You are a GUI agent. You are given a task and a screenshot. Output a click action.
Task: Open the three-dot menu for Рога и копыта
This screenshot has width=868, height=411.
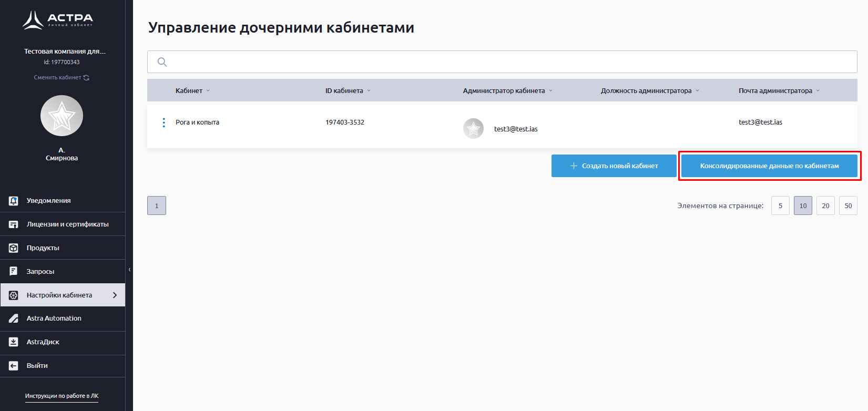(164, 122)
